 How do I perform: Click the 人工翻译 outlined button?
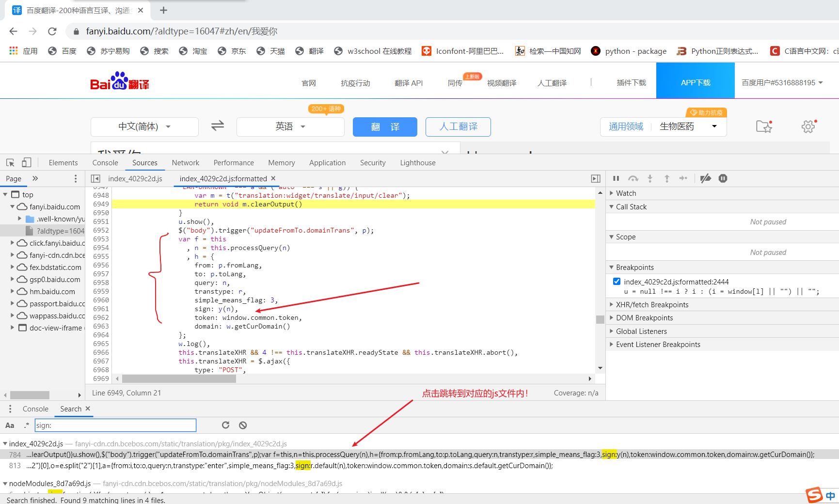458,127
